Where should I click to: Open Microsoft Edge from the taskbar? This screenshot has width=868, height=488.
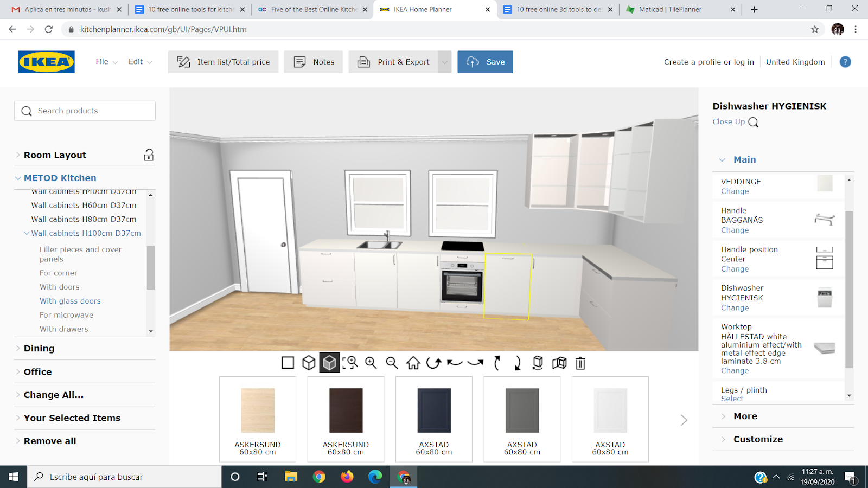click(375, 477)
